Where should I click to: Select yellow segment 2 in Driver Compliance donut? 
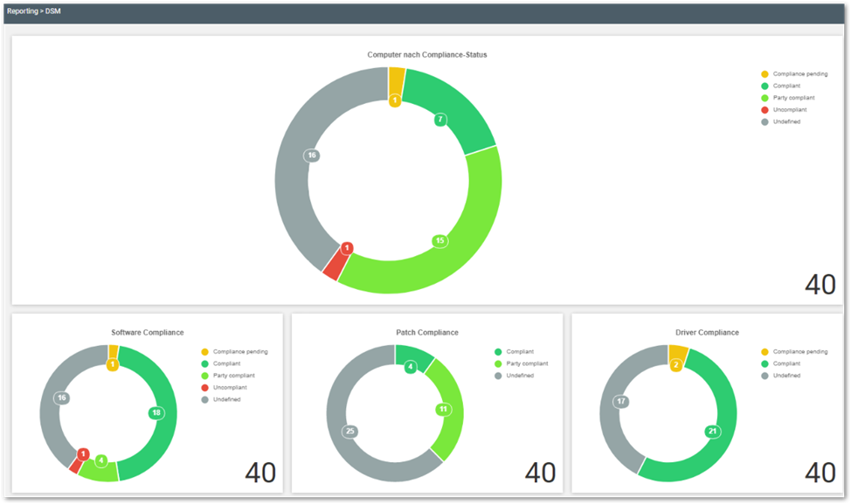click(678, 355)
